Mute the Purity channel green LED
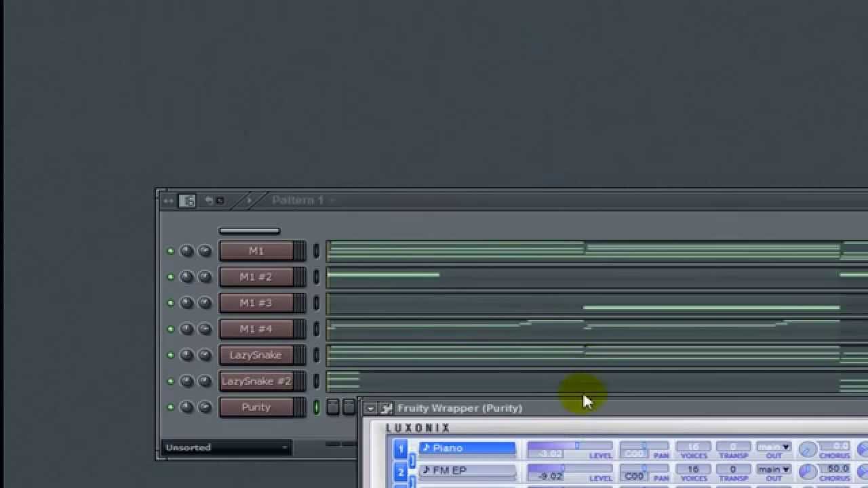This screenshot has width=868, height=488. (170, 407)
